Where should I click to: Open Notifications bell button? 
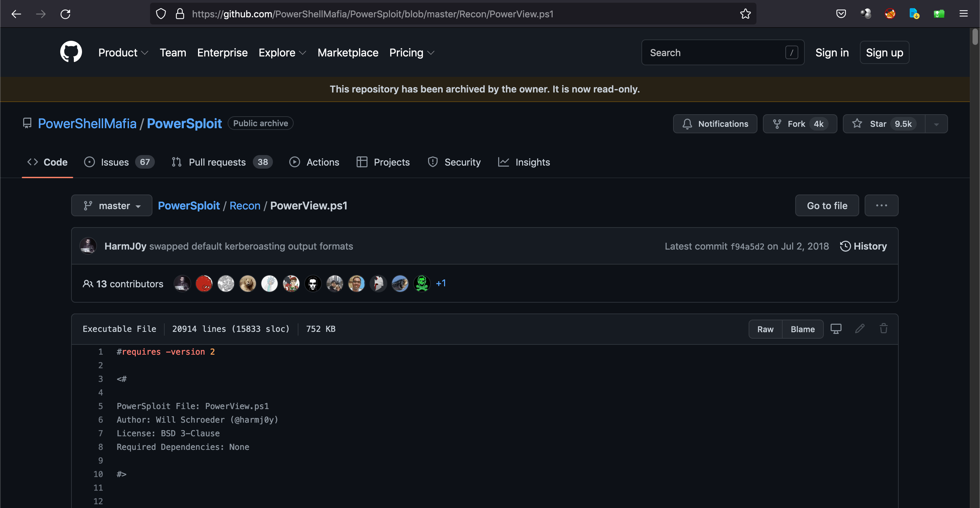click(x=715, y=124)
